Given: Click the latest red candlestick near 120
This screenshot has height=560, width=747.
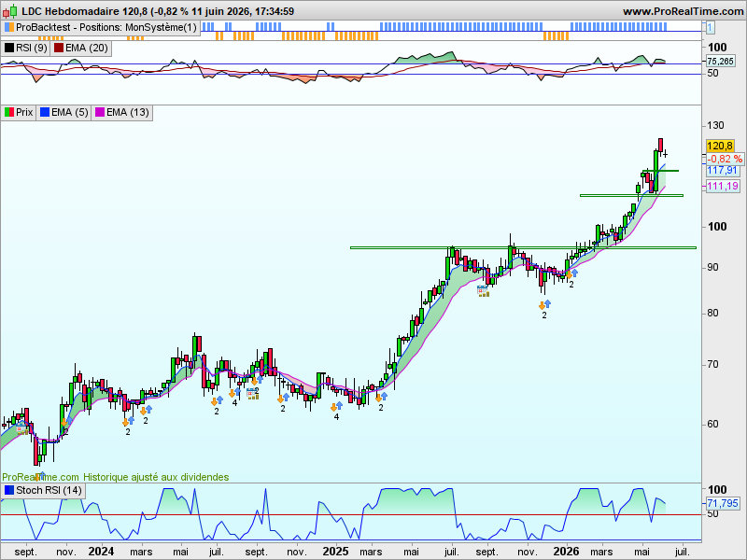Looking at the screenshot, I should click(x=661, y=146).
